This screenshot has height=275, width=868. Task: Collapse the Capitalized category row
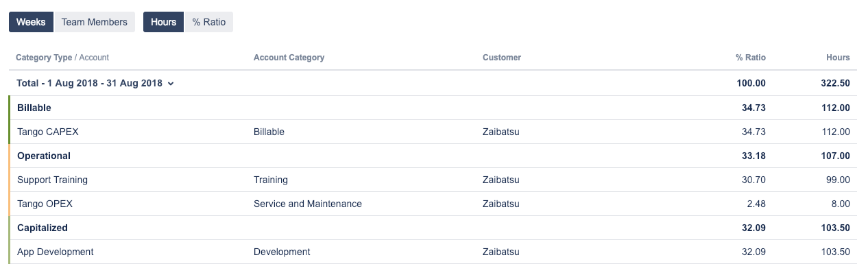(x=43, y=228)
